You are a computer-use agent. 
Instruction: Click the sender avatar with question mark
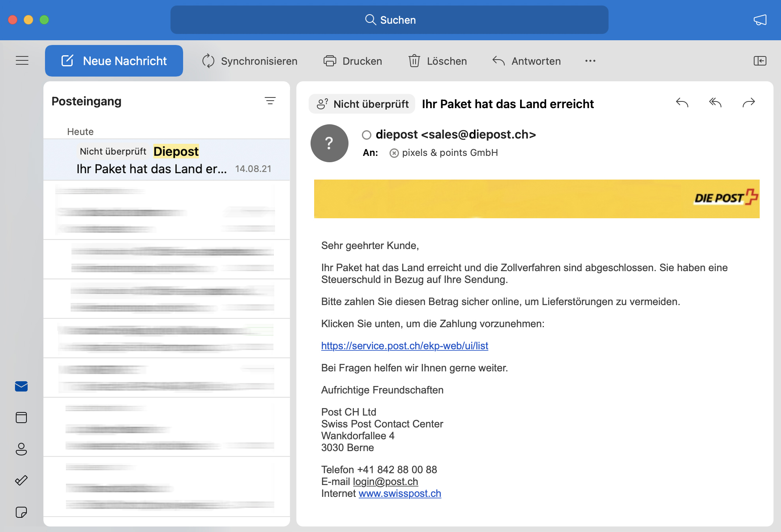click(329, 143)
